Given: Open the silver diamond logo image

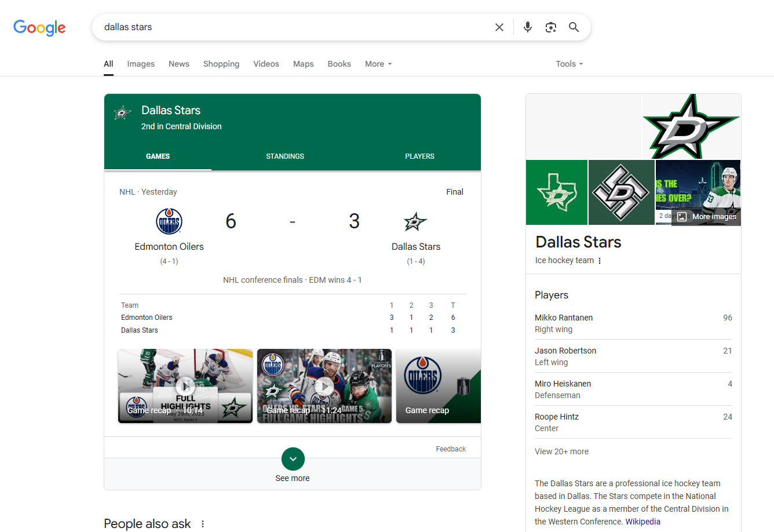Looking at the screenshot, I should (x=622, y=192).
